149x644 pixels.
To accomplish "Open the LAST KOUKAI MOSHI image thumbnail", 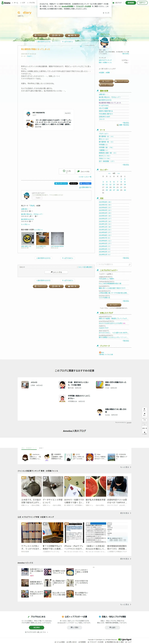I will pos(57,238).
